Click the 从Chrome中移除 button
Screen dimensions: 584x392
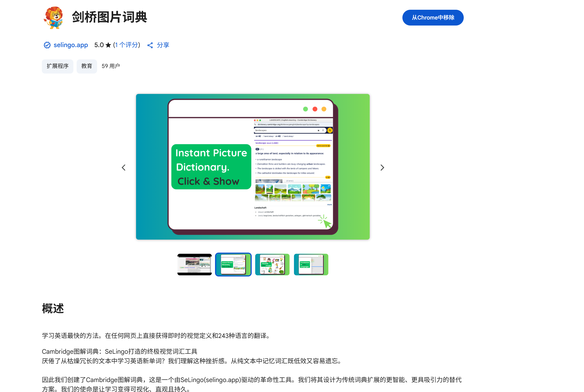tap(433, 17)
